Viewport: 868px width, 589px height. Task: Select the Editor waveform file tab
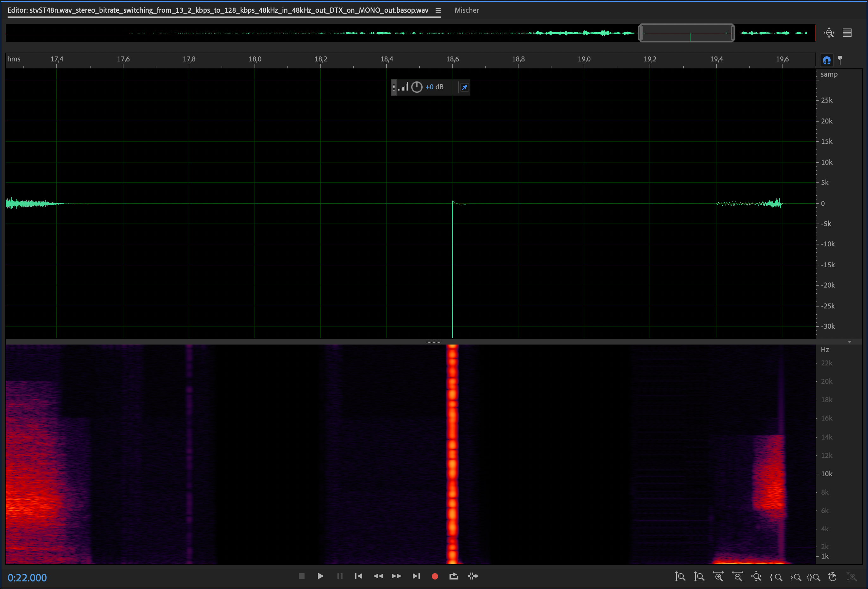[x=218, y=10]
